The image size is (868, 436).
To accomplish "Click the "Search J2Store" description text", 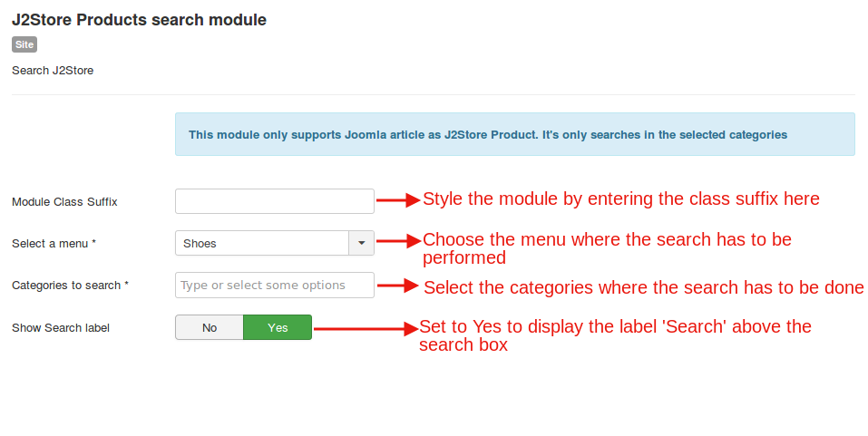I will click(x=53, y=70).
